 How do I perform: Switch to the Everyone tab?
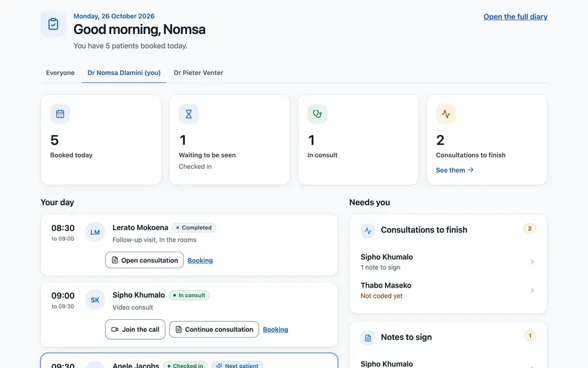pyautogui.click(x=60, y=73)
